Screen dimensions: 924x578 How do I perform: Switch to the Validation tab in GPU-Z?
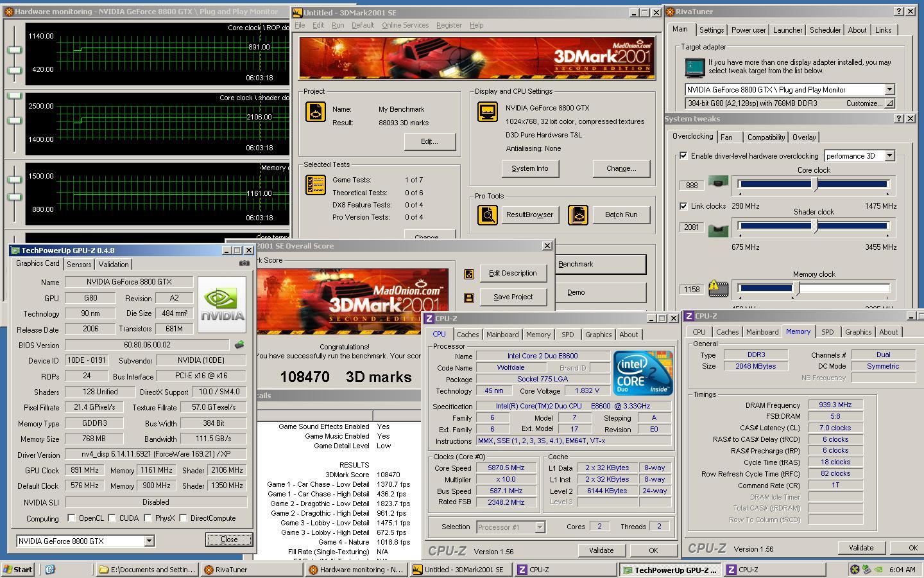coord(114,265)
